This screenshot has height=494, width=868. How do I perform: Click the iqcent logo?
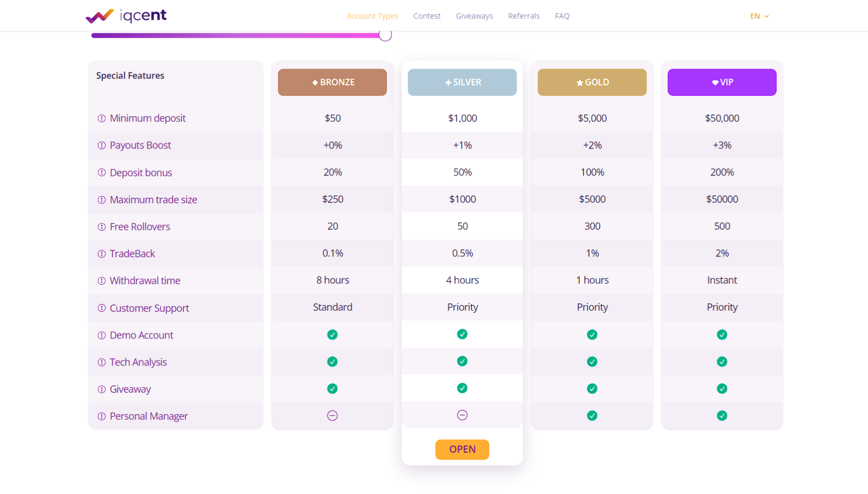tap(126, 16)
